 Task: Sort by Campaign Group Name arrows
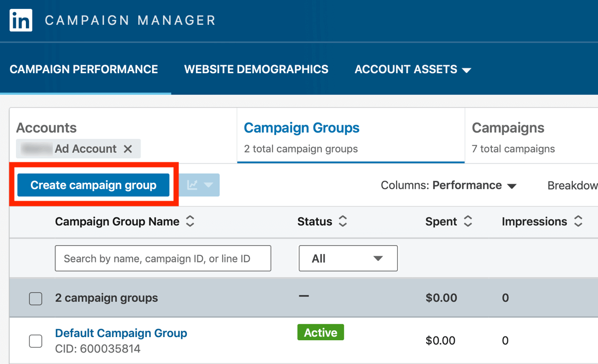(x=190, y=222)
